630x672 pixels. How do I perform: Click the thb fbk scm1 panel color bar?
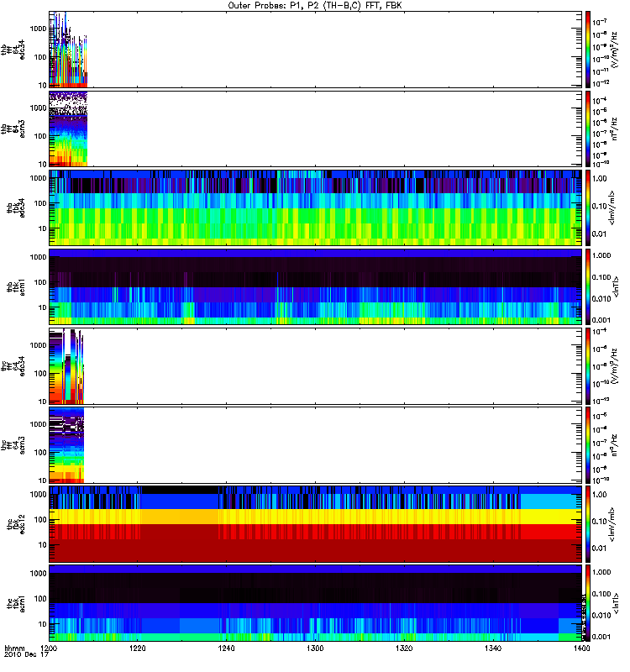point(588,286)
